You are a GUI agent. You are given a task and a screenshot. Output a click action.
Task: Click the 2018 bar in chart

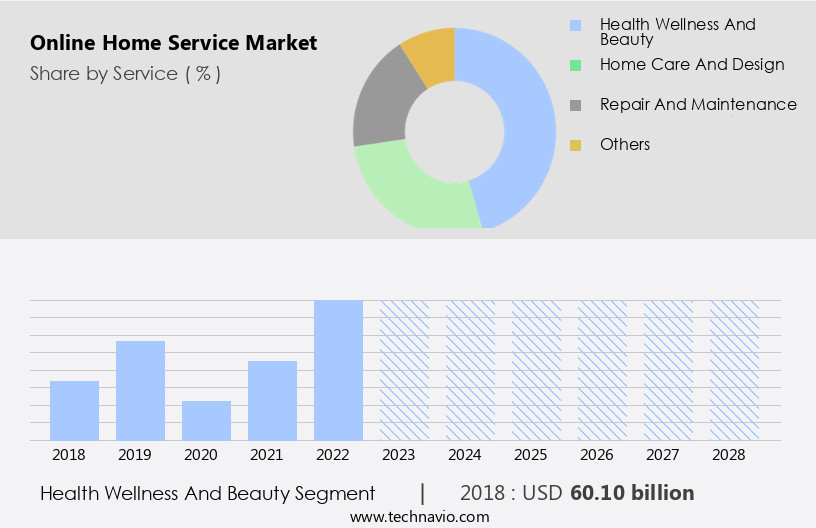tap(74, 410)
